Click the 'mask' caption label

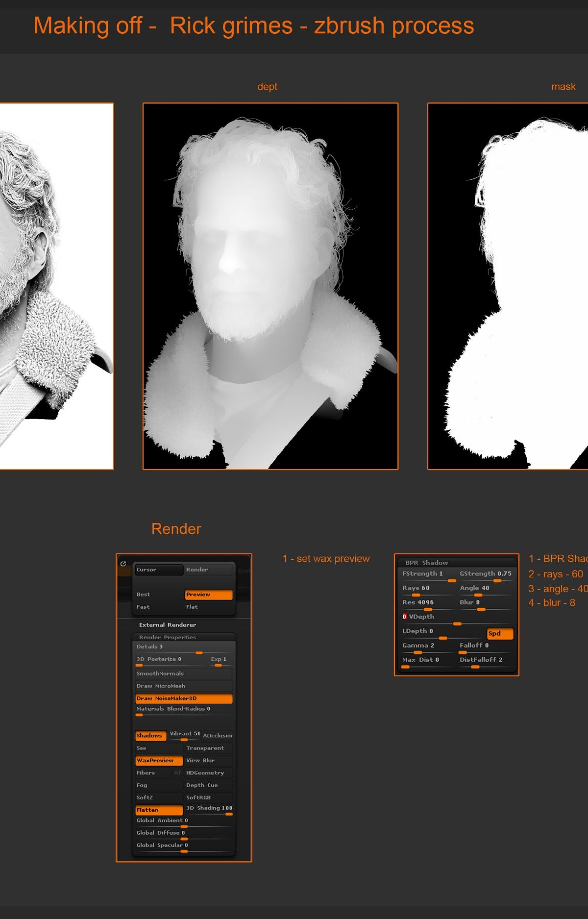coord(563,87)
